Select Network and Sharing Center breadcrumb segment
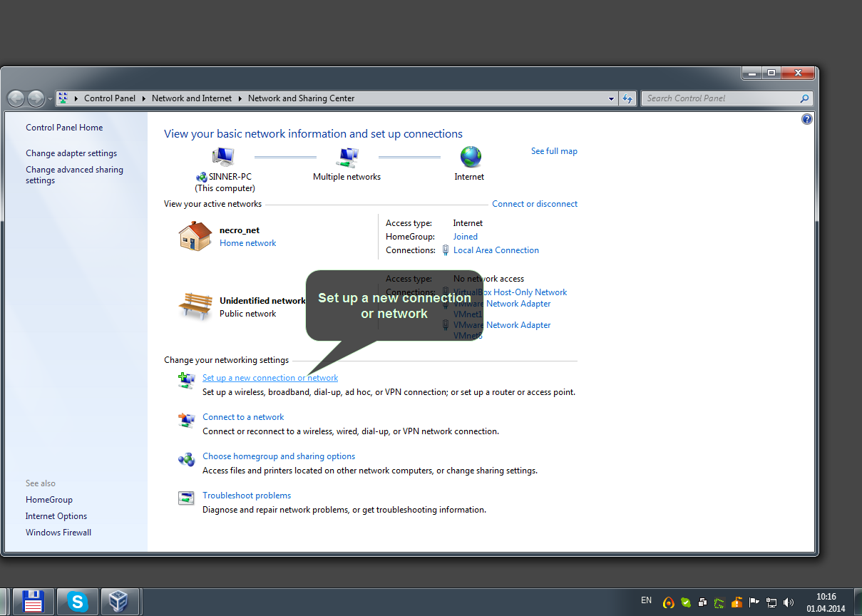The width and height of the screenshot is (862, 616). pyautogui.click(x=301, y=98)
